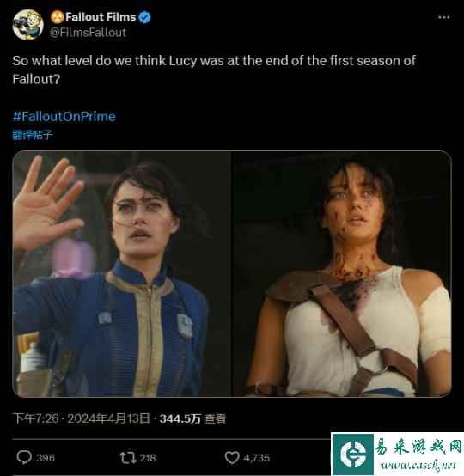
Task: Click the teal site logo watermark
Action: [x=353, y=454]
